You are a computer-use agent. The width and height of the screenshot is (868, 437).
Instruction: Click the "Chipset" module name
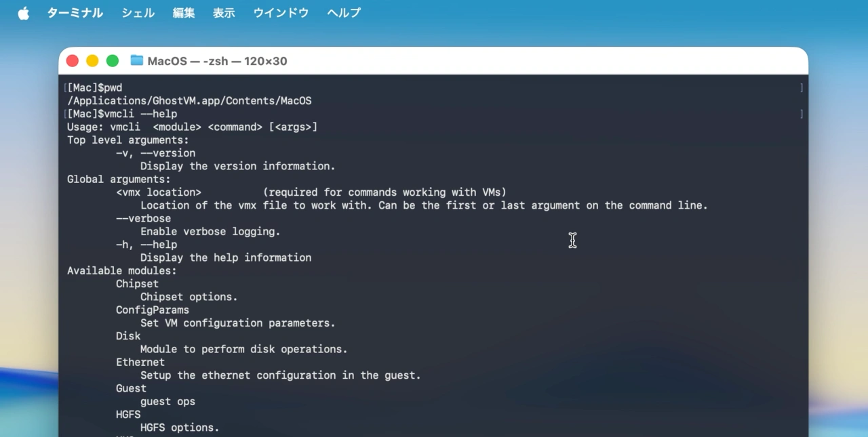(x=137, y=284)
